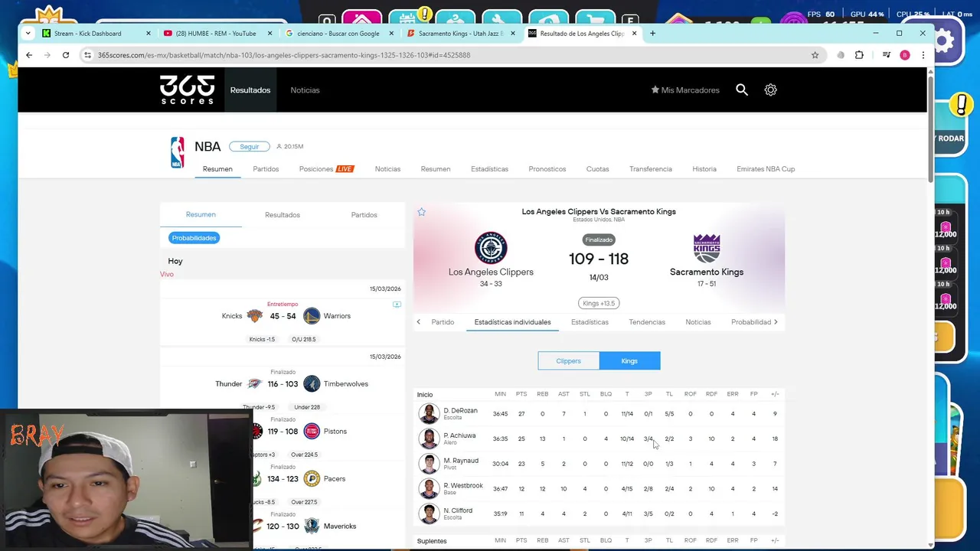Click the Pacers logo in match list
Image resolution: width=980 pixels, height=551 pixels.
point(311,479)
